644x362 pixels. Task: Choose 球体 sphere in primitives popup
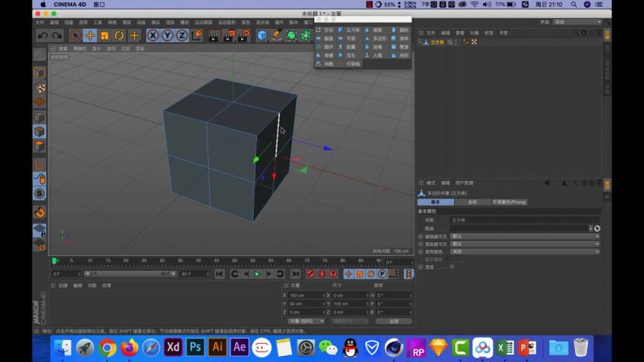(x=401, y=38)
